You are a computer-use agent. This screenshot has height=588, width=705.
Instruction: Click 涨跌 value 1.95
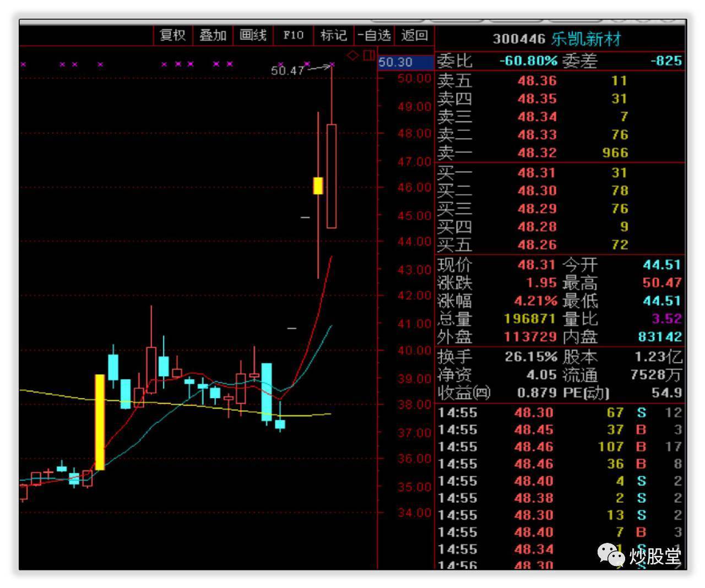541,283
